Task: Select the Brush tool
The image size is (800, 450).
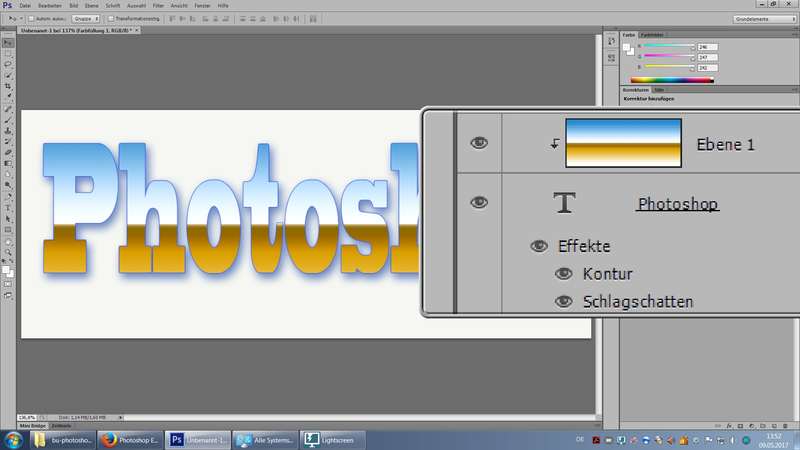Action: [8, 119]
